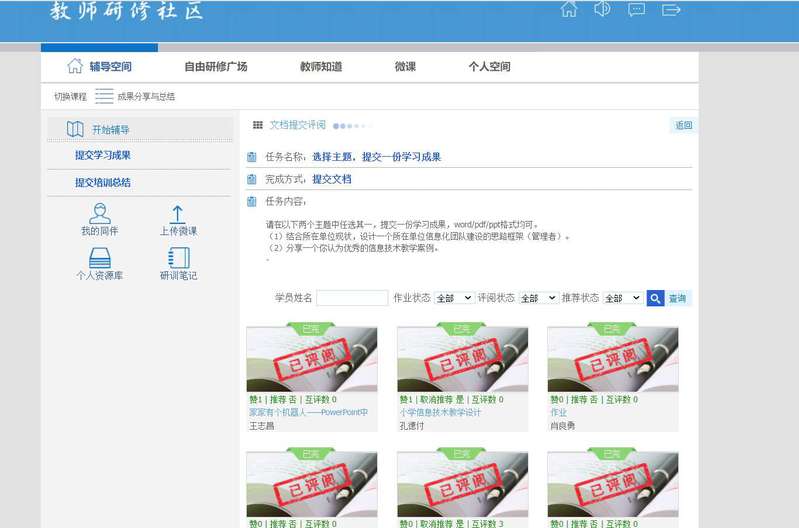Click the open book icon beside 开始辅导
799x528 pixels.
click(75, 129)
